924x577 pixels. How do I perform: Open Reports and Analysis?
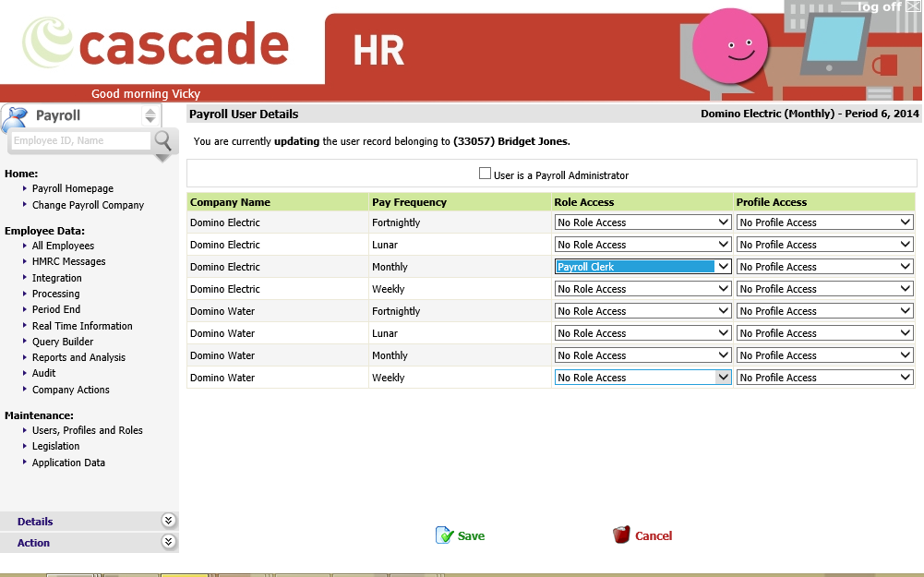pyautogui.click(x=78, y=357)
